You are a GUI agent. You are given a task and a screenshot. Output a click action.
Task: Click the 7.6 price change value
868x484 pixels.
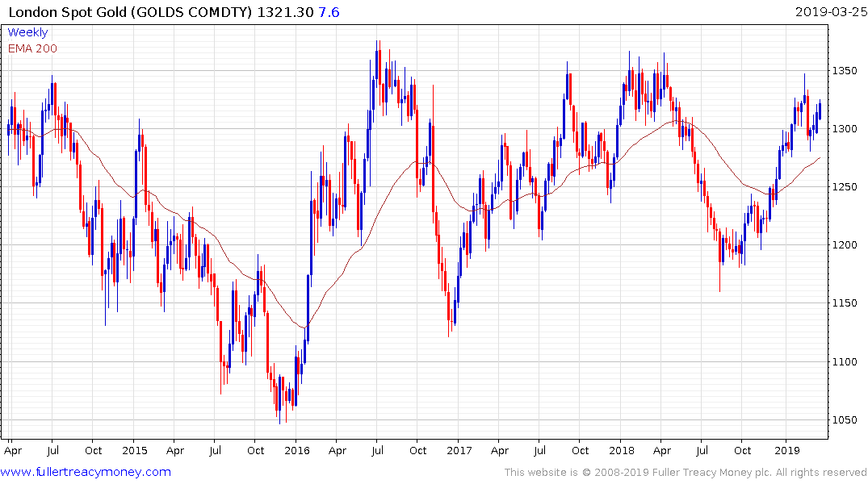[x=329, y=12]
